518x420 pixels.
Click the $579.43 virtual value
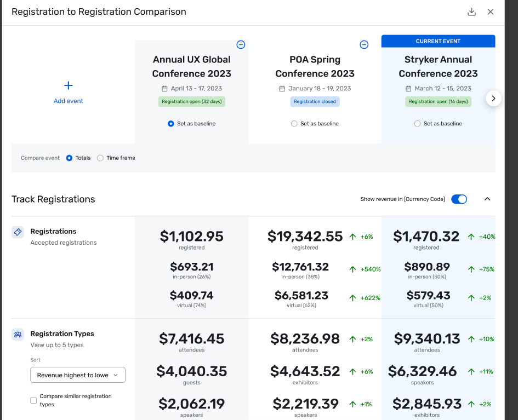pyautogui.click(x=428, y=295)
